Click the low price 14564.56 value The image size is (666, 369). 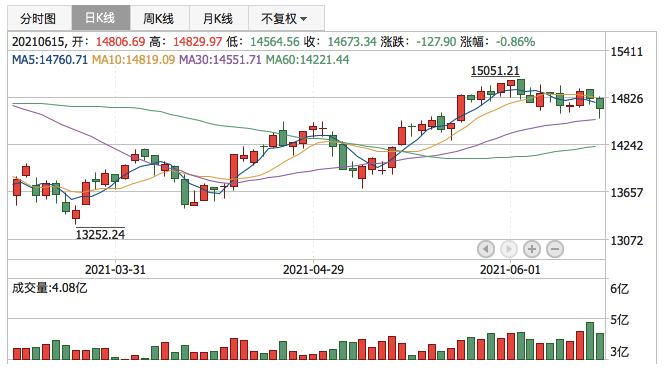tap(275, 42)
